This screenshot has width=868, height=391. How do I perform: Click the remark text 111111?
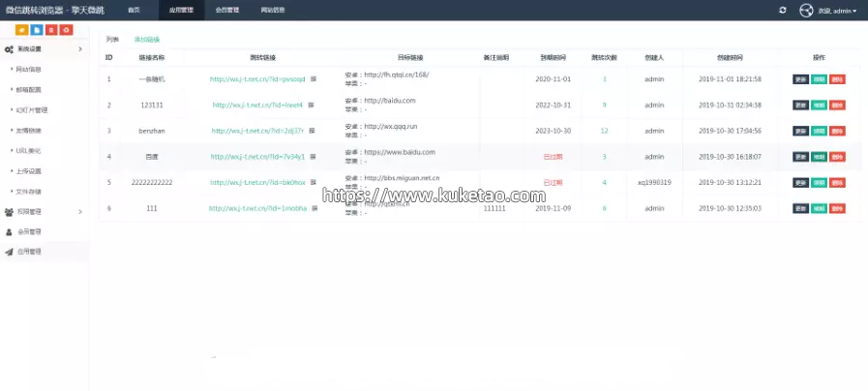tap(494, 208)
